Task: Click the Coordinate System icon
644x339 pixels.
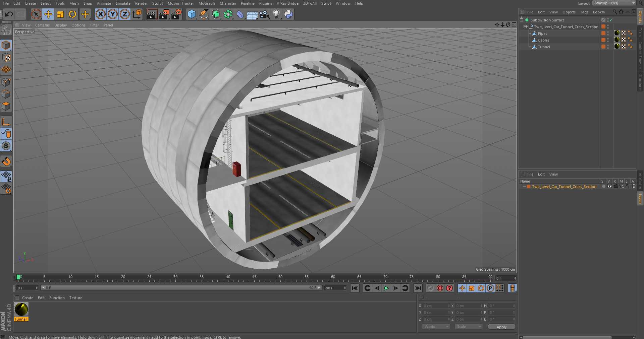Action: (x=137, y=14)
